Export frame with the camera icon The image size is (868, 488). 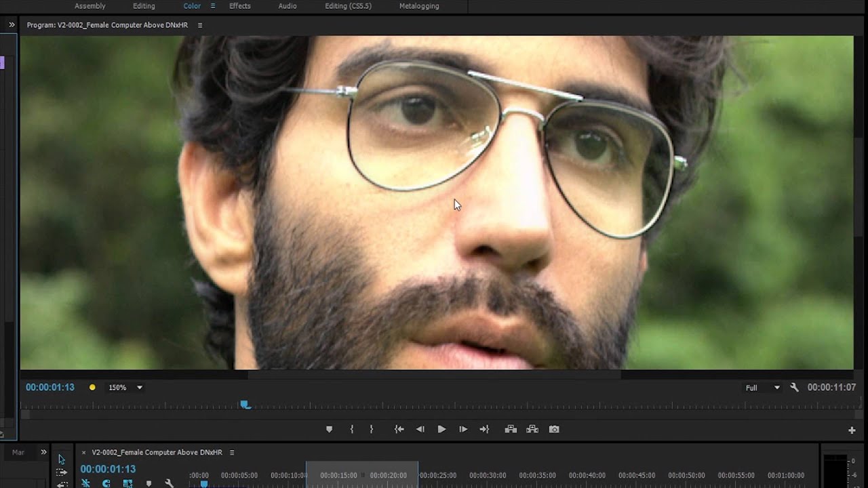(x=554, y=429)
